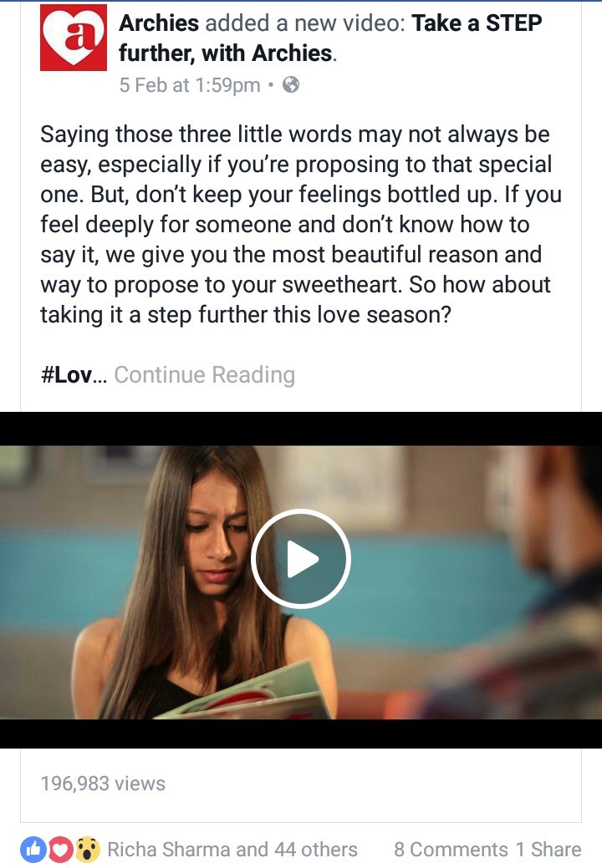This screenshot has height=868, width=602.
Task: Click the 5 Feb at 1:59pm timestamp
Action: tap(190, 85)
